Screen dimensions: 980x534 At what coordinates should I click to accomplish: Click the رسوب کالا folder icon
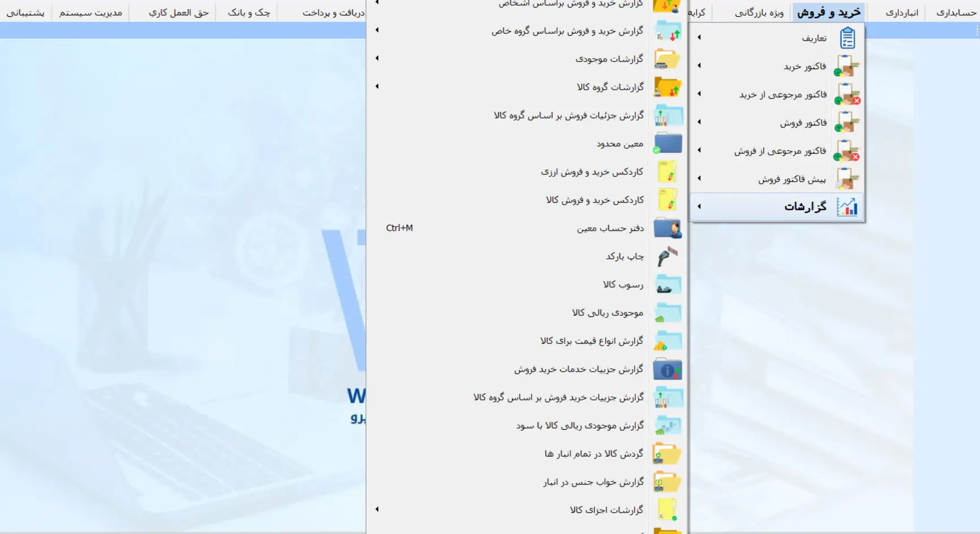(x=668, y=284)
